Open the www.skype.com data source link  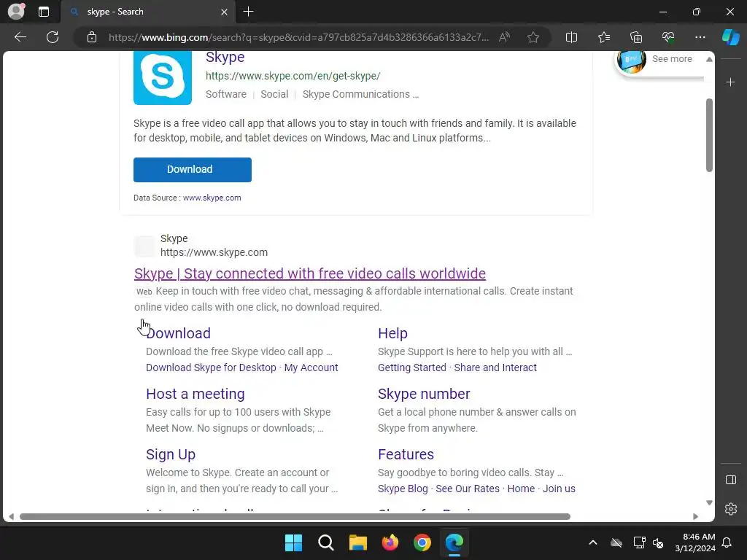coord(212,198)
